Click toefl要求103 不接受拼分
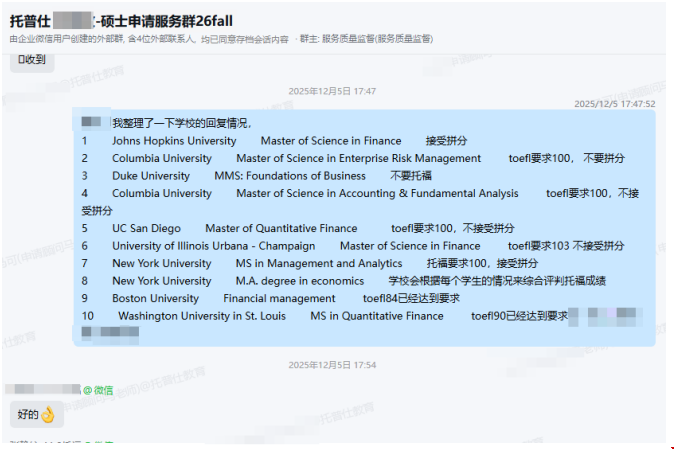The width and height of the screenshot is (674, 449). 566,246
